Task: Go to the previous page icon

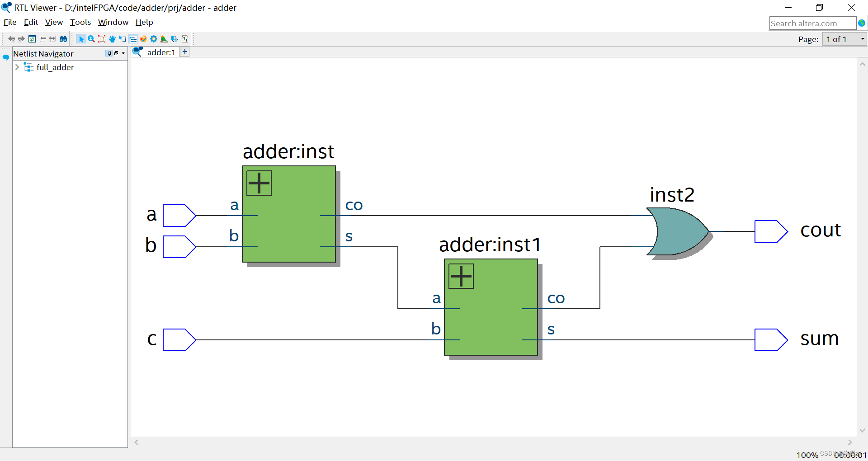Action: point(43,39)
